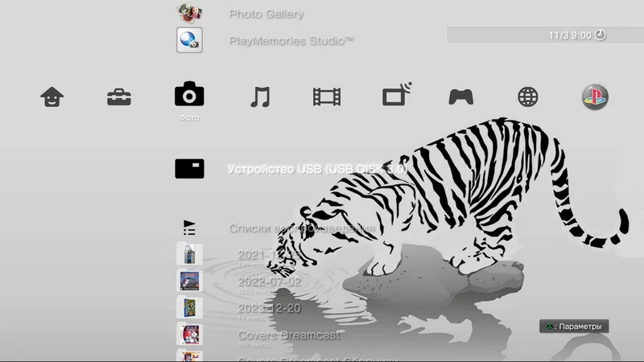Click the playlists list icon
Image resolution: width=644 pixels, height=362 pixels.
point(189,228)
